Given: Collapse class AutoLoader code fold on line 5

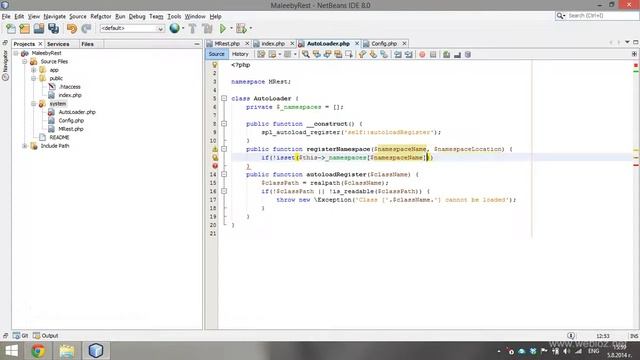Looking at the screenshot, I should click(x=224, y=98).
